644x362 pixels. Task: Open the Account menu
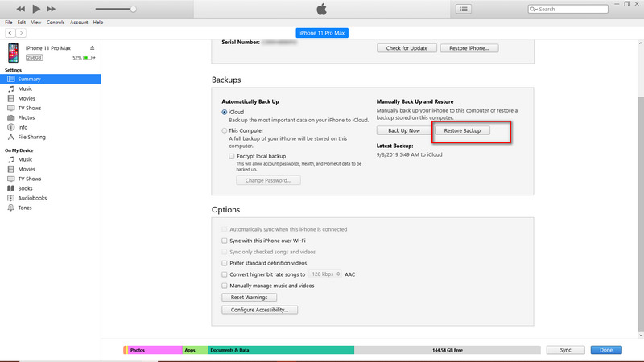click(79, 23)
